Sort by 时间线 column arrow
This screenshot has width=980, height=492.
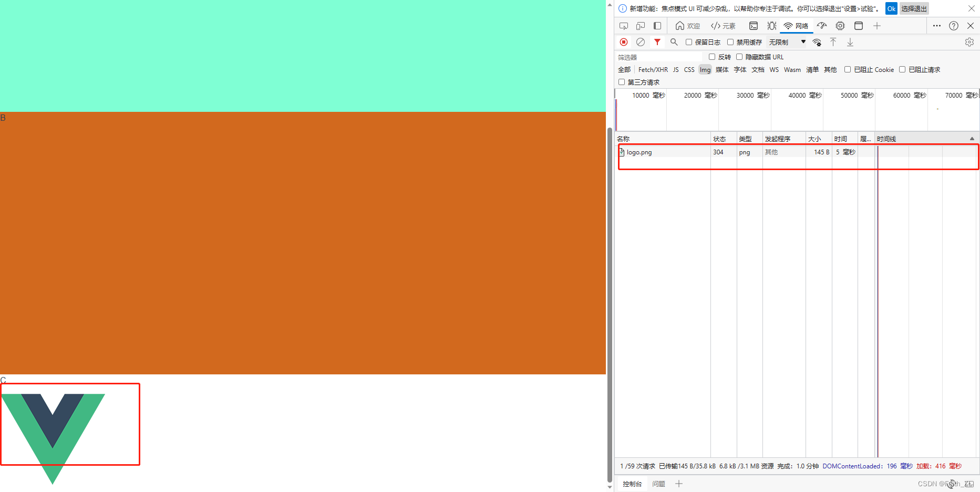tap(972, 139)
